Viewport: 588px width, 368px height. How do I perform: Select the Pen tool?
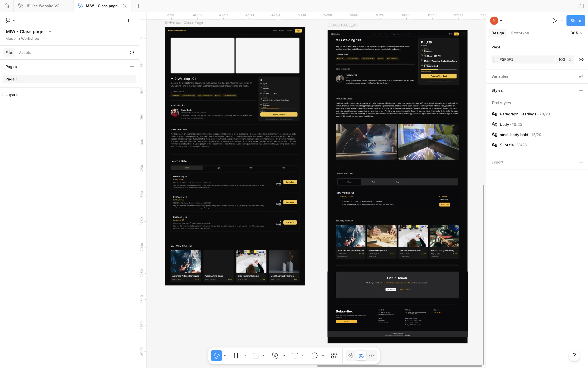point(275,356)
